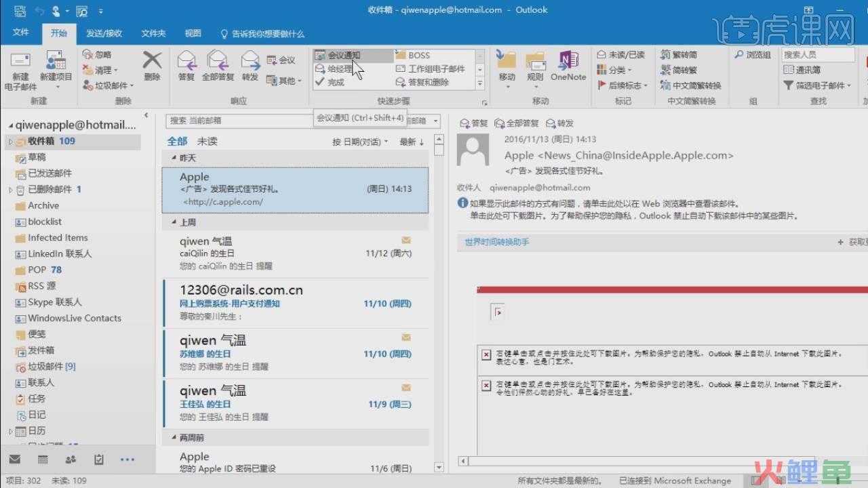Screen dimensions: 868x488
Task: Switch to Mail view in navigation bar
Action: pos(15,460)
